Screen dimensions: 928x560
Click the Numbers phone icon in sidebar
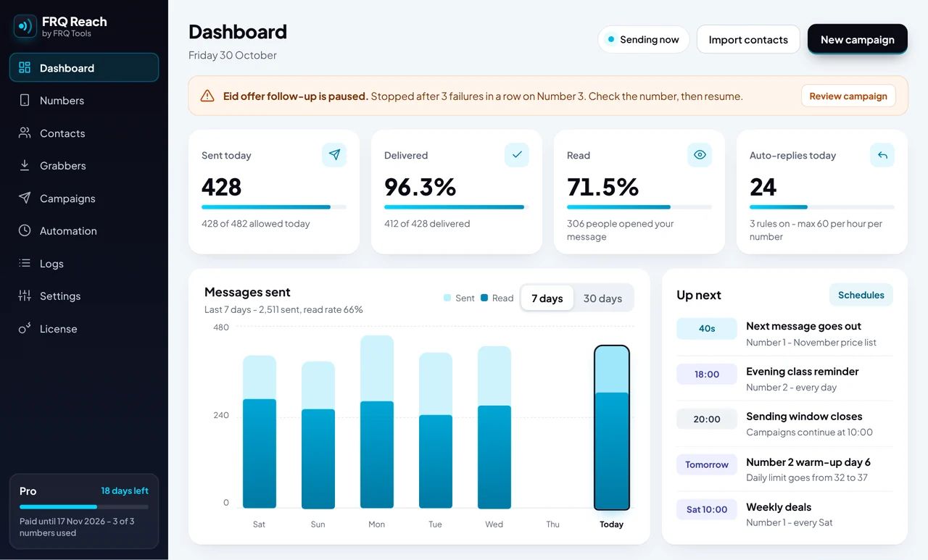tap(25, 100)
